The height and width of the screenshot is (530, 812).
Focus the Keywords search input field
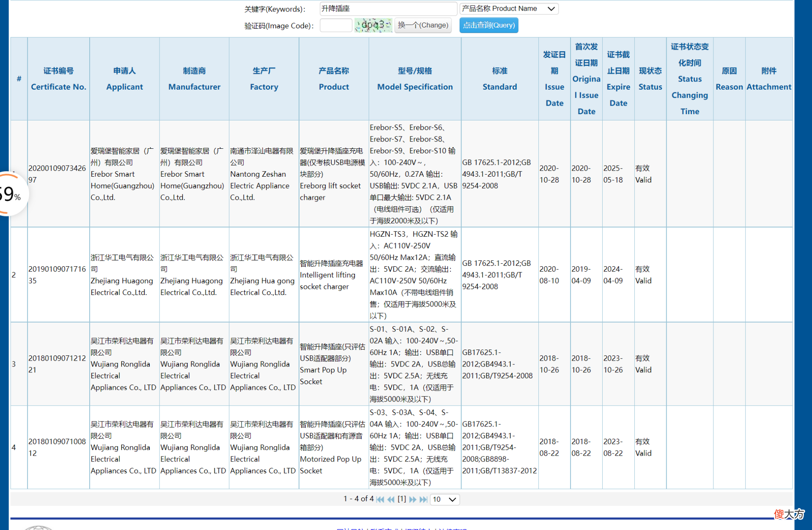388,8
